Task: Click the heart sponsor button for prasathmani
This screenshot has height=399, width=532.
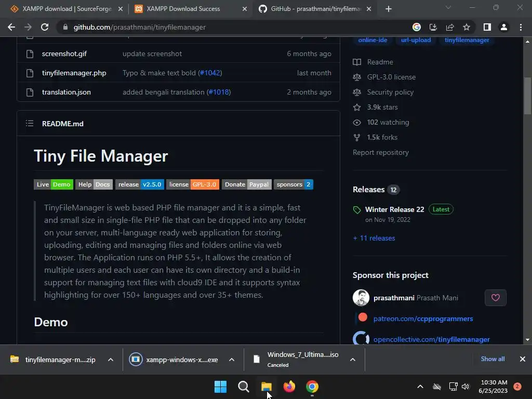Action: tap(495, 298)
